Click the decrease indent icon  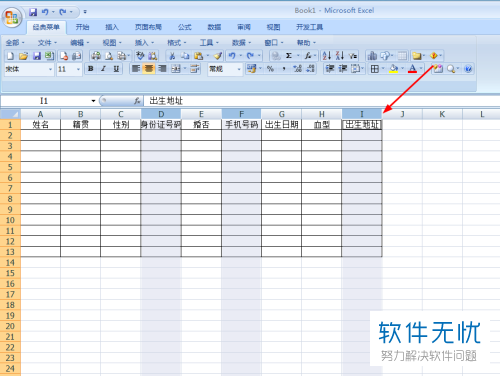[x=330, y=69]
